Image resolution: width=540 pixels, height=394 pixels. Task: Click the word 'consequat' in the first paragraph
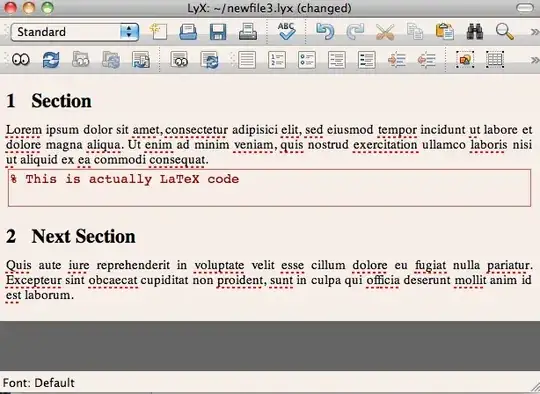point(177,160)
